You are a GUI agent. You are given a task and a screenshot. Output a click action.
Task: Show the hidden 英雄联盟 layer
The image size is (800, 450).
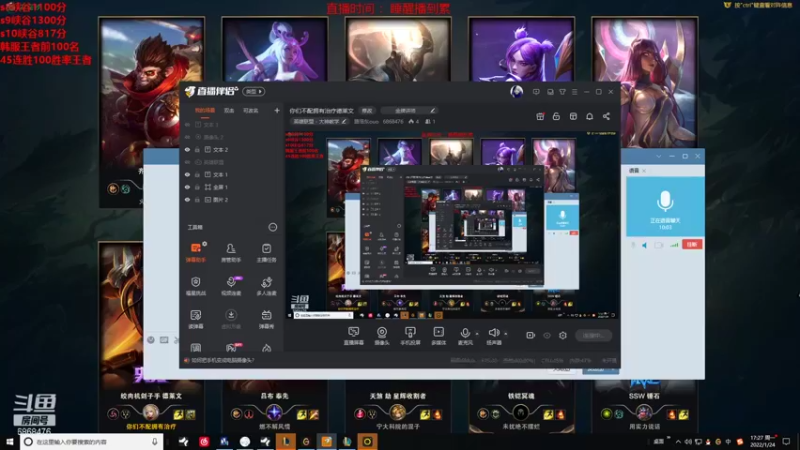coord(187,162)
